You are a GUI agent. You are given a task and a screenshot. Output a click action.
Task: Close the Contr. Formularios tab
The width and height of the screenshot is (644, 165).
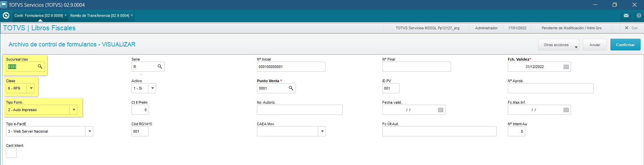[x=66, y=15]
